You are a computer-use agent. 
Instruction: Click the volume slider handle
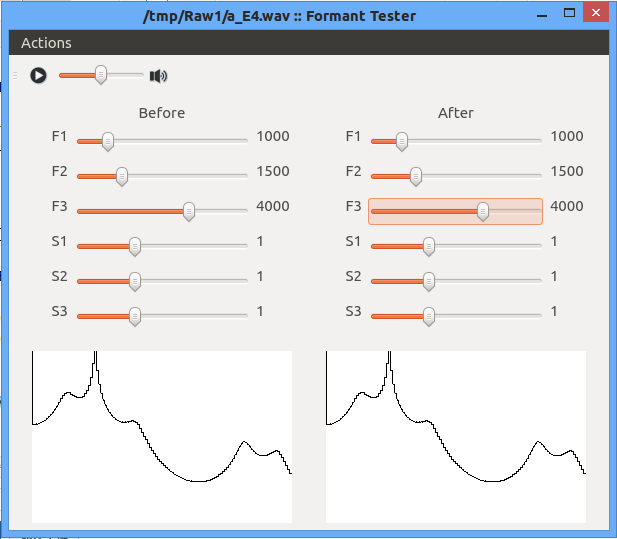[101, 75]
